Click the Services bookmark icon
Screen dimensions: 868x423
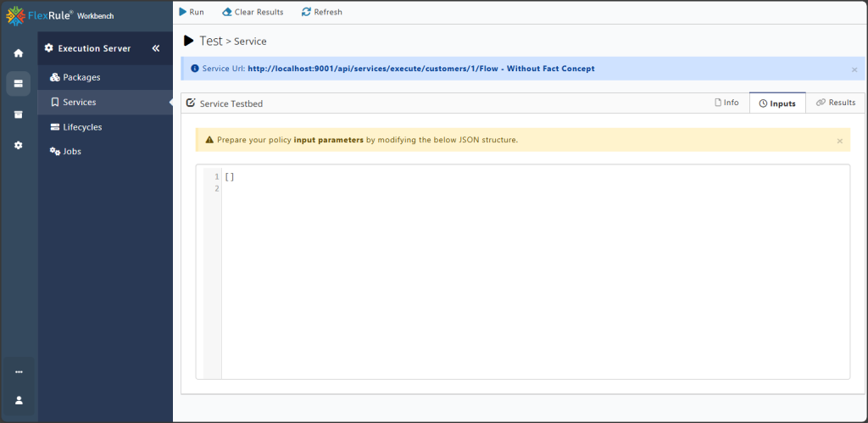pos(55,102)
